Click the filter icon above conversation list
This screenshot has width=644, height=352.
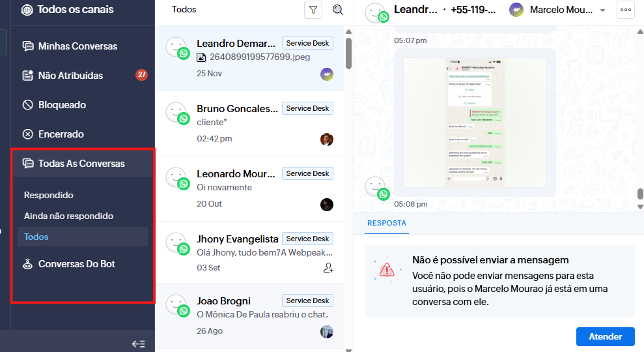click(x=313, y=10)
